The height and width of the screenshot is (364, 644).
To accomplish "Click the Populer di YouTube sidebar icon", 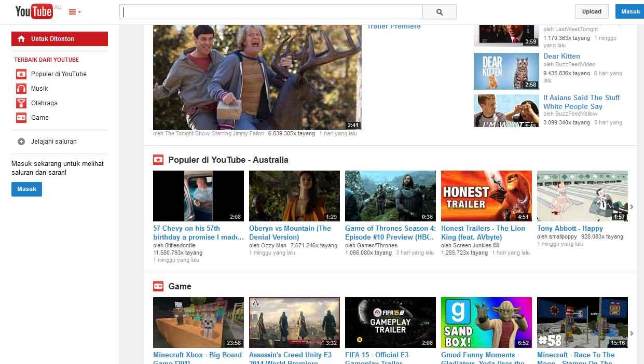I will pyautogui.click(x=21, y=74).
